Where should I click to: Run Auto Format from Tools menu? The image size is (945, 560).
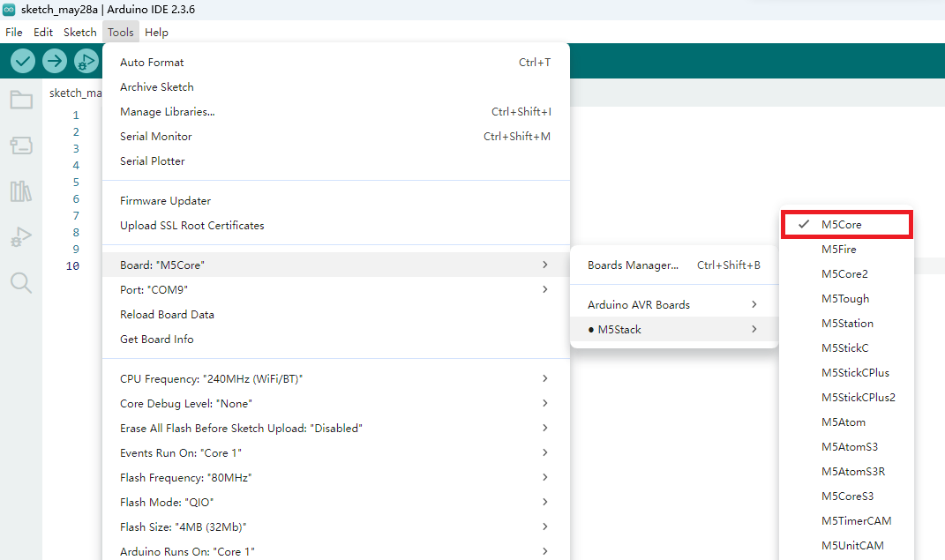335,62
